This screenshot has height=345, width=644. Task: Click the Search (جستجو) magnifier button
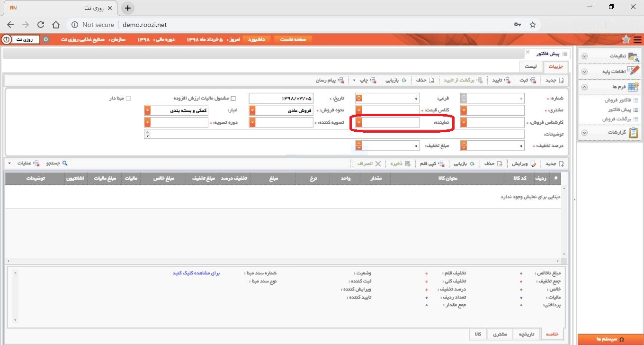point(57,163)
